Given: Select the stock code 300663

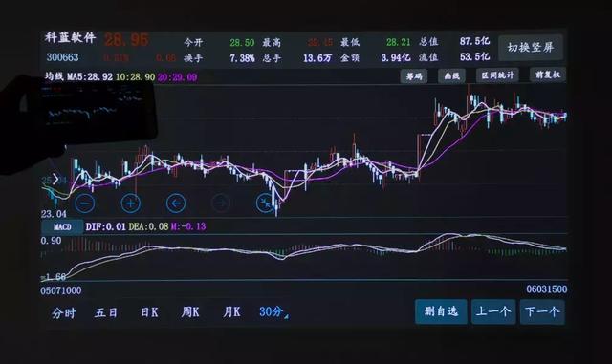Looking at the screenshot, I should click(x=62, y=57).
